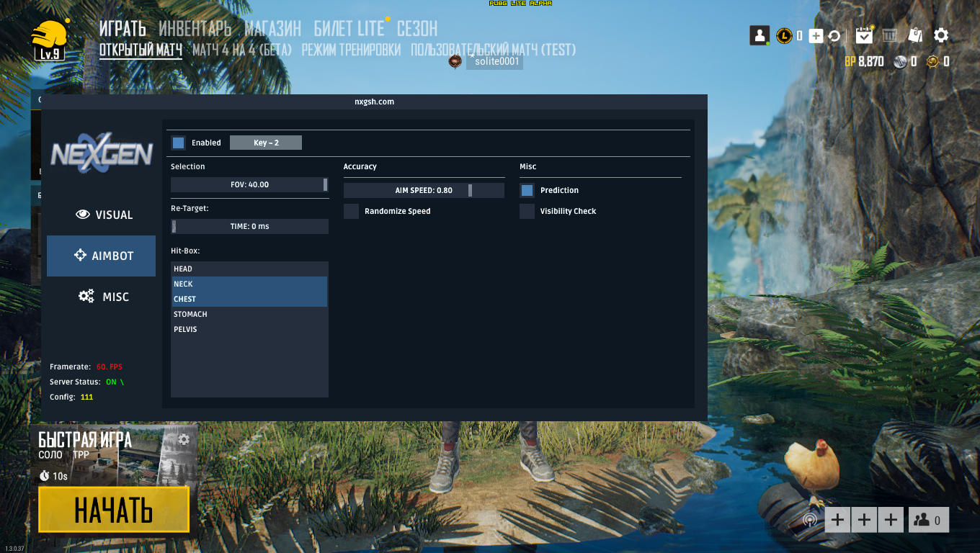Click the plus slot next to the broadcast icon

(837, 520)
